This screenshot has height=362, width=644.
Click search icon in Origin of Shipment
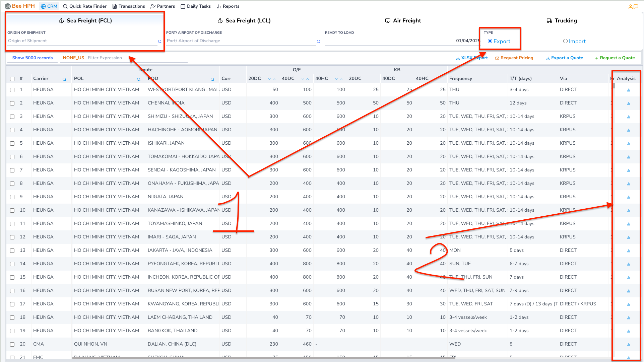(x=160, y=42)
